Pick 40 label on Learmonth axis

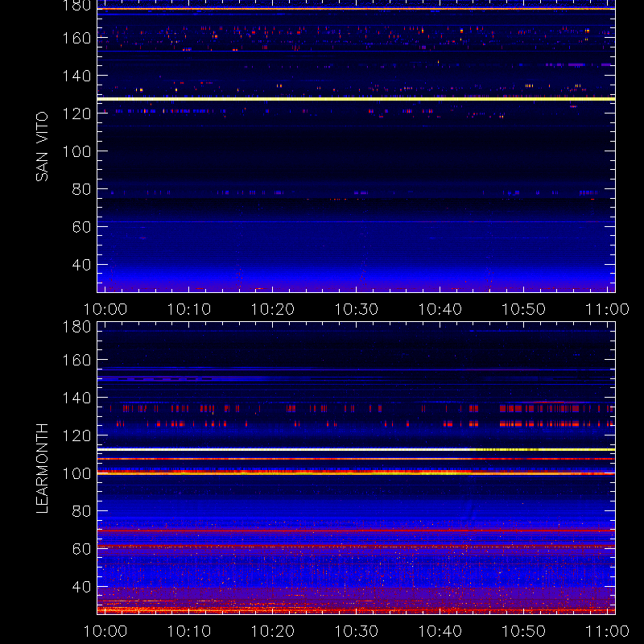(81, 587)
